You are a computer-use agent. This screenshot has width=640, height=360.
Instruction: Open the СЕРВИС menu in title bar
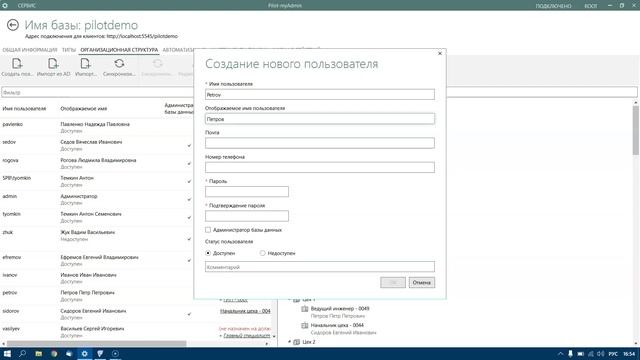coord(27,6)
